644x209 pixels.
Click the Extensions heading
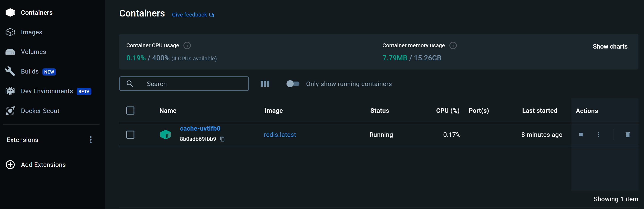23,140
